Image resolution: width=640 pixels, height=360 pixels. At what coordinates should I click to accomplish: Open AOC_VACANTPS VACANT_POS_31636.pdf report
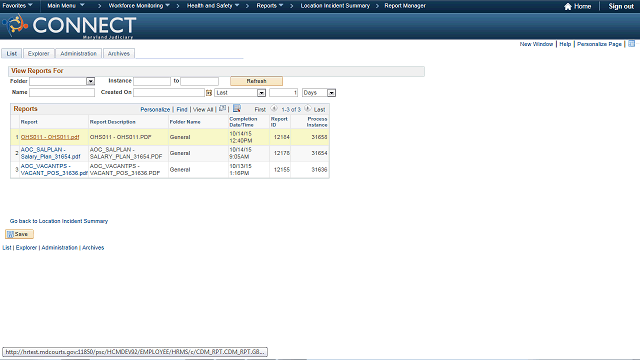(x=54, y=169)
